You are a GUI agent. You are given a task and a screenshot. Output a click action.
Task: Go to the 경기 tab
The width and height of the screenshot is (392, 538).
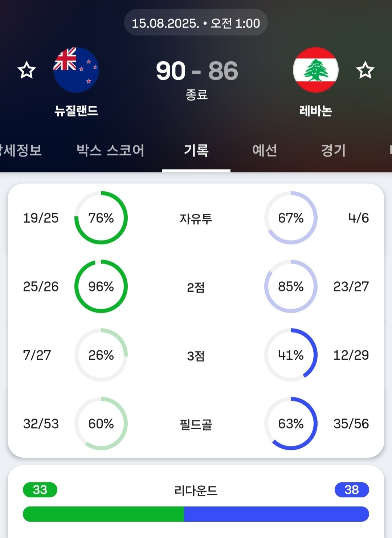[333, 150]
